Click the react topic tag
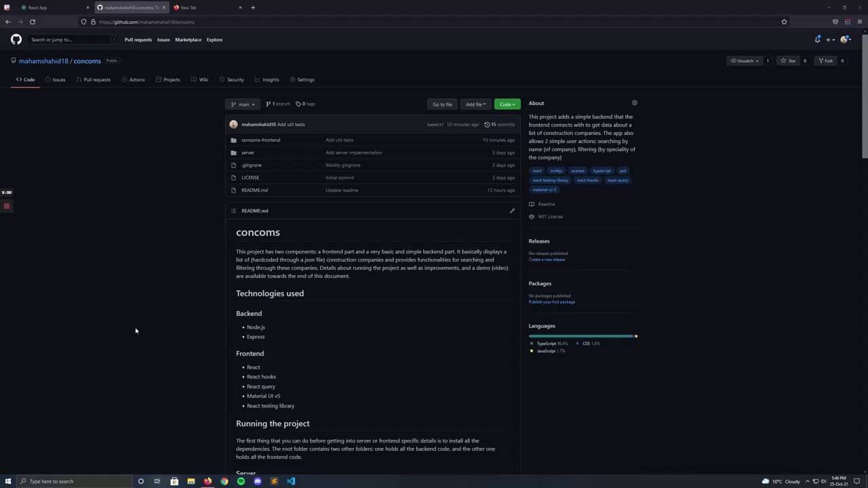Viewport: 868px width, 488px height. pyautogui.click(x=537, y=171)
